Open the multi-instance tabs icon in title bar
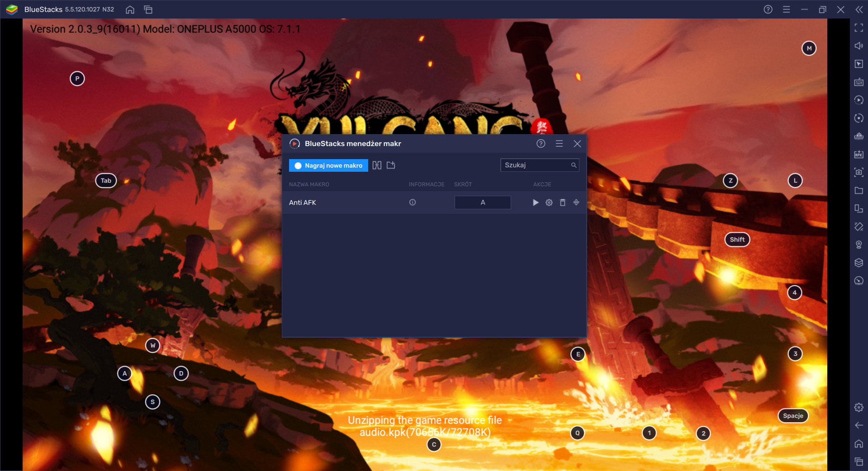 [x=148, y=9]
